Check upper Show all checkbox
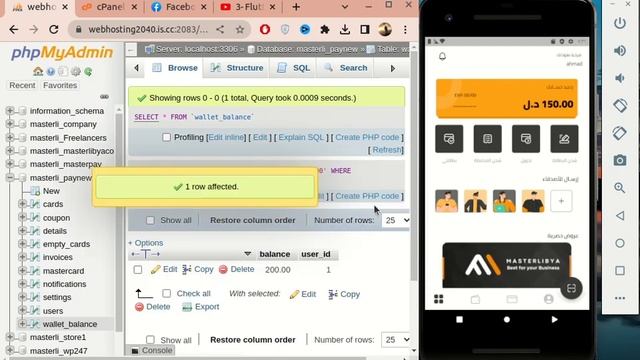Screen dimensions: 640x360 [x=150, y=220]
